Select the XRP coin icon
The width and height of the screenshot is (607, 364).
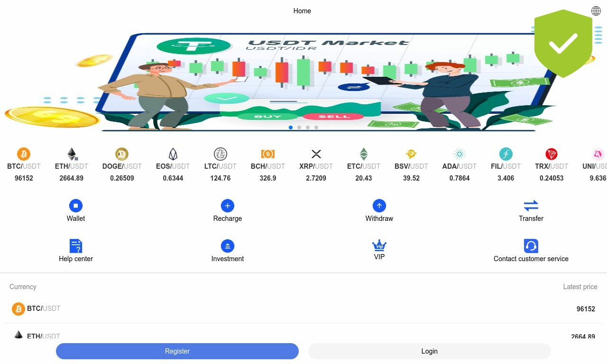coord(316,154)
